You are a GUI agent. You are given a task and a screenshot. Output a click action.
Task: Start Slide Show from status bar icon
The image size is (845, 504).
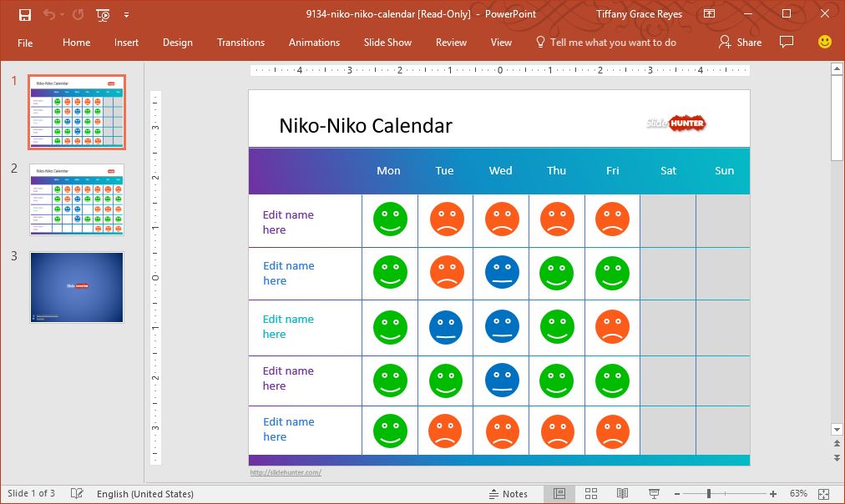(654, 494)
